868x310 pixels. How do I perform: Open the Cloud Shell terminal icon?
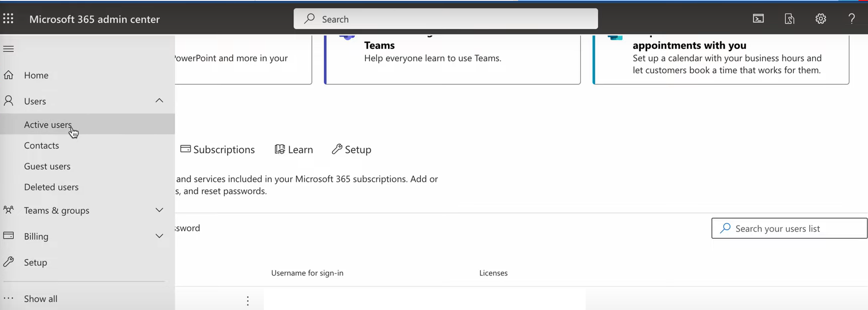tap(758, 19)
